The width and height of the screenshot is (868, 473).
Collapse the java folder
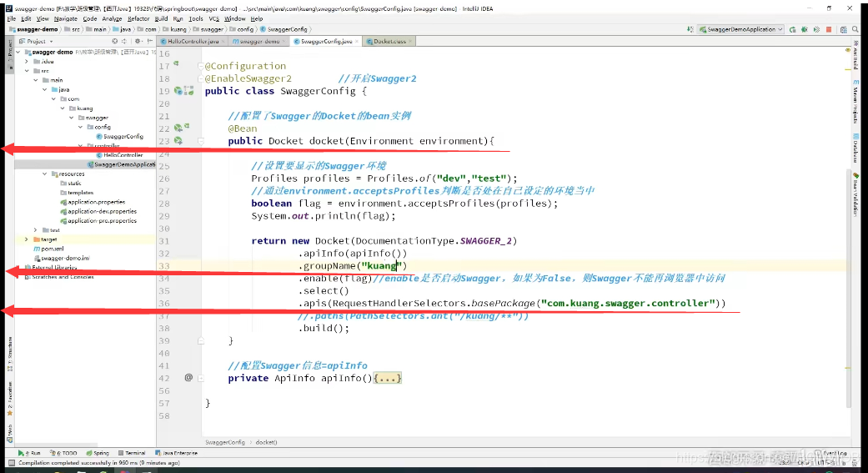click(45, 90)
